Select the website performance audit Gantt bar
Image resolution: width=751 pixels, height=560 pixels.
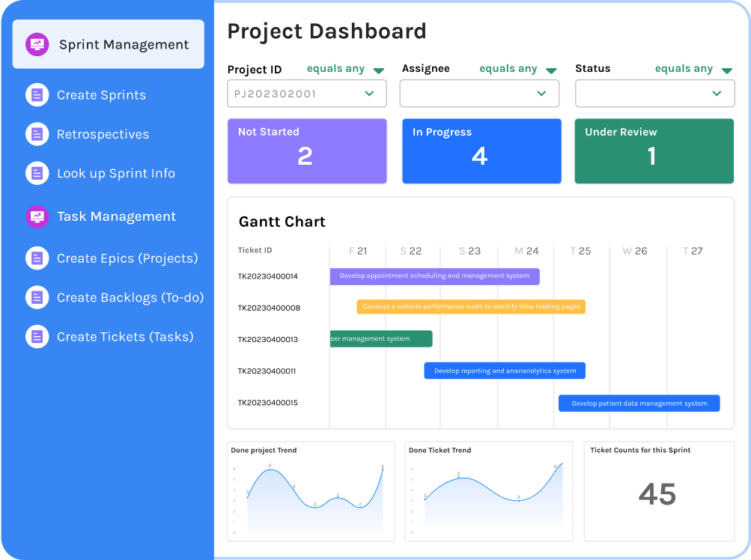pos(471,307)
